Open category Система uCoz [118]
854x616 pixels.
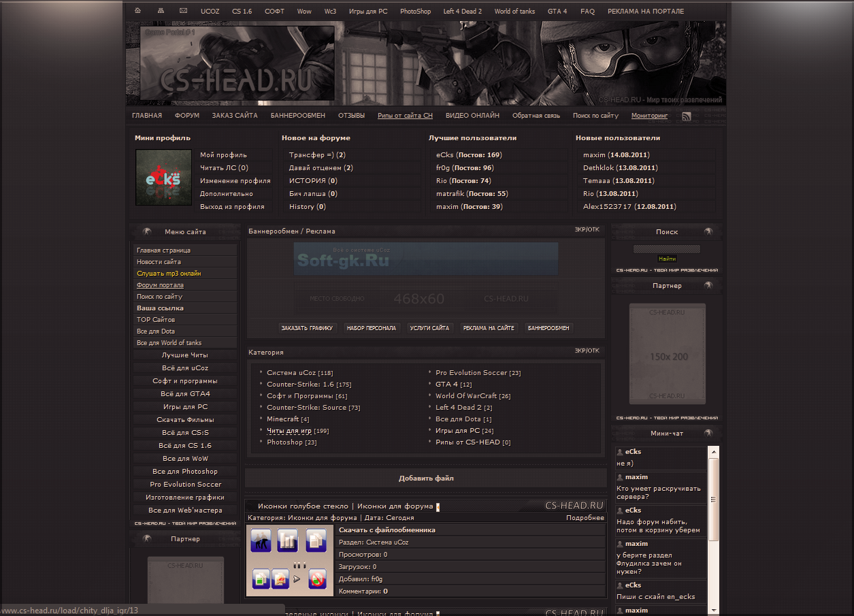[x=300, y=373]
